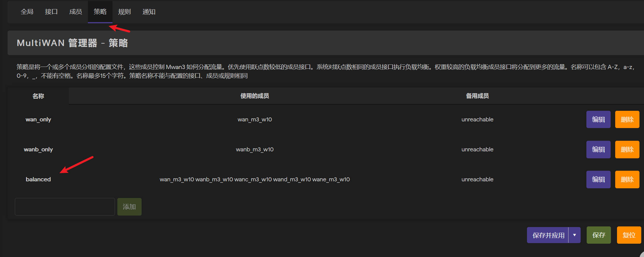Open the 规则 tab
The image size is (644, 257).
click(124, 12)
